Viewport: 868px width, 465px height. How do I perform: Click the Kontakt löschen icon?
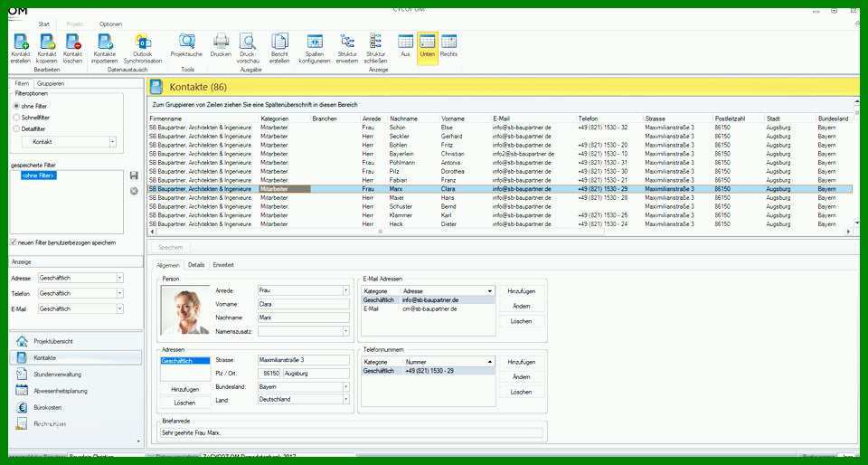(x=72, y=43)
